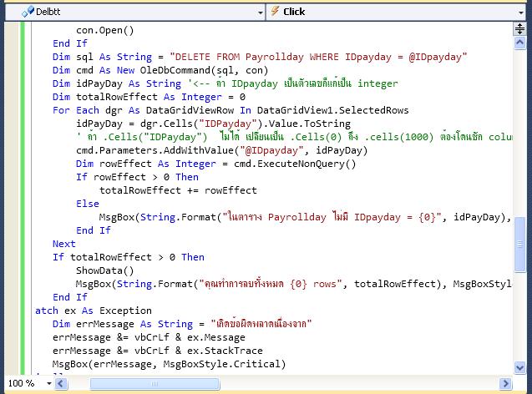Screen dimensions: 532x394
Task: Click cmd.ExecuteNonQuery() text
Action: (x=295, y=164)
